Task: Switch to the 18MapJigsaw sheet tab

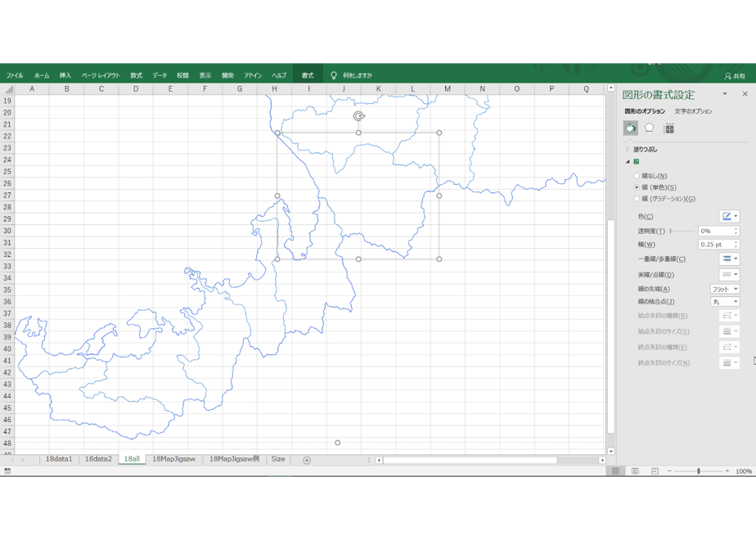Action: (174, 459)
